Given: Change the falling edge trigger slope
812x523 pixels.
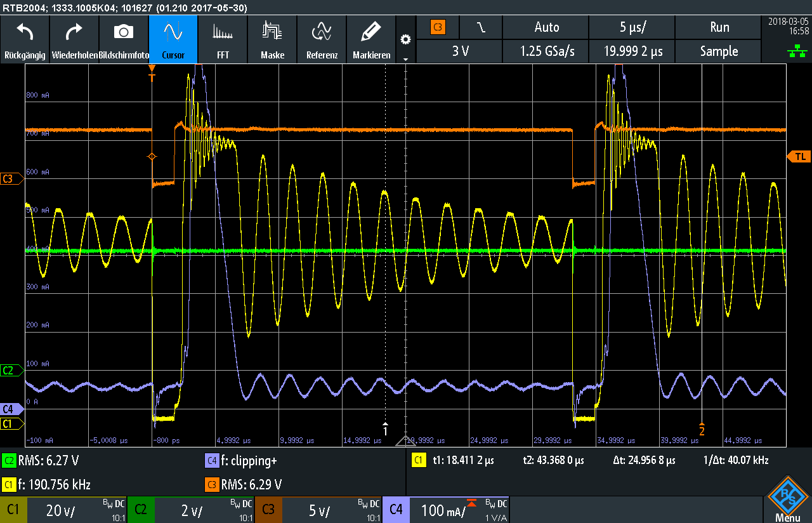Looking at the screenshot, I should point(481,27).
